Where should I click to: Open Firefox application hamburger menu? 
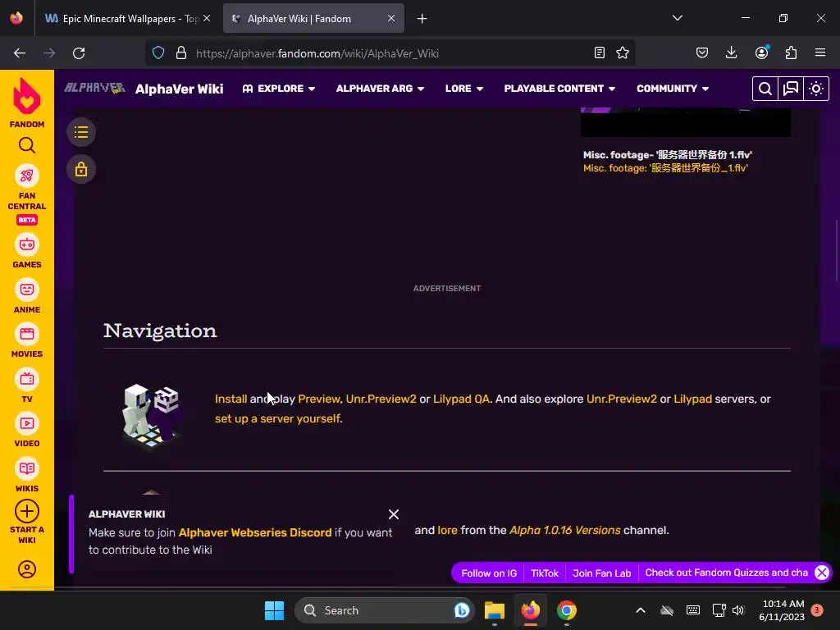tap(820, 52)
